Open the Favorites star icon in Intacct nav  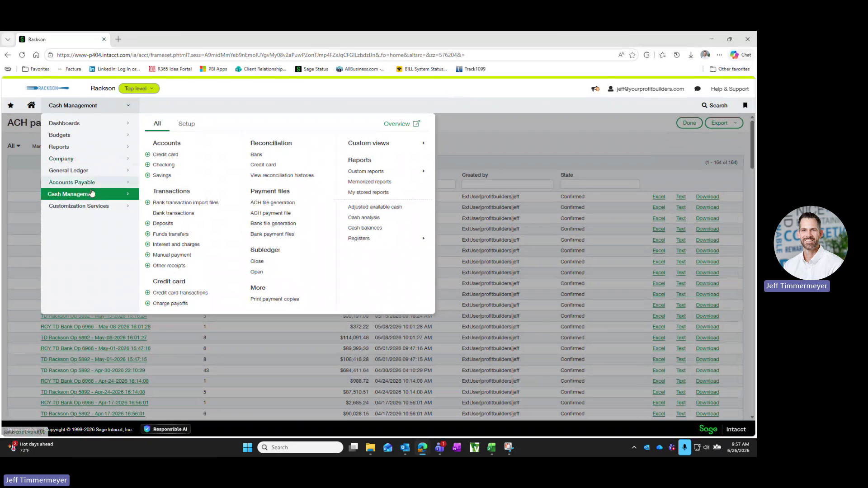pos(10,105)
